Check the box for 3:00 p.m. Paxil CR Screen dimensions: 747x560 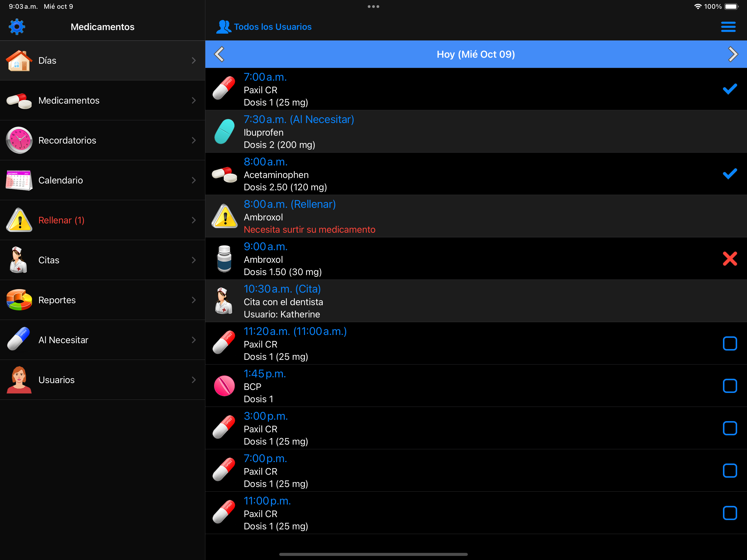pyautogui.click(x=730, y=428)
